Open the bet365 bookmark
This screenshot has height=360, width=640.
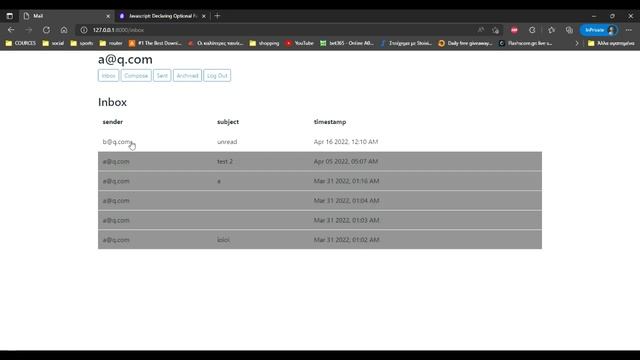[347, 43]
